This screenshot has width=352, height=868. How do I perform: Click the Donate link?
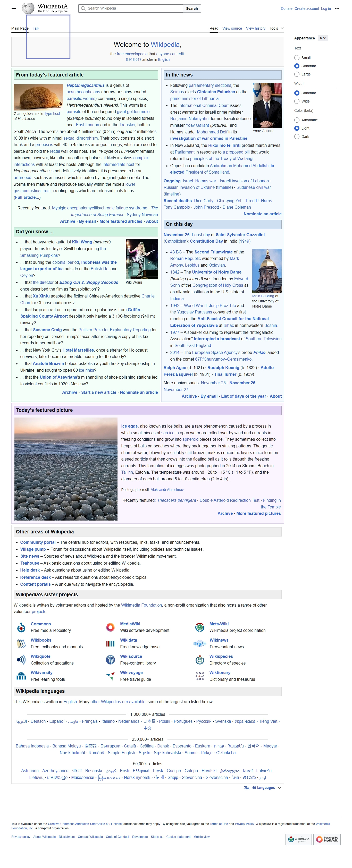click(286, 8)
